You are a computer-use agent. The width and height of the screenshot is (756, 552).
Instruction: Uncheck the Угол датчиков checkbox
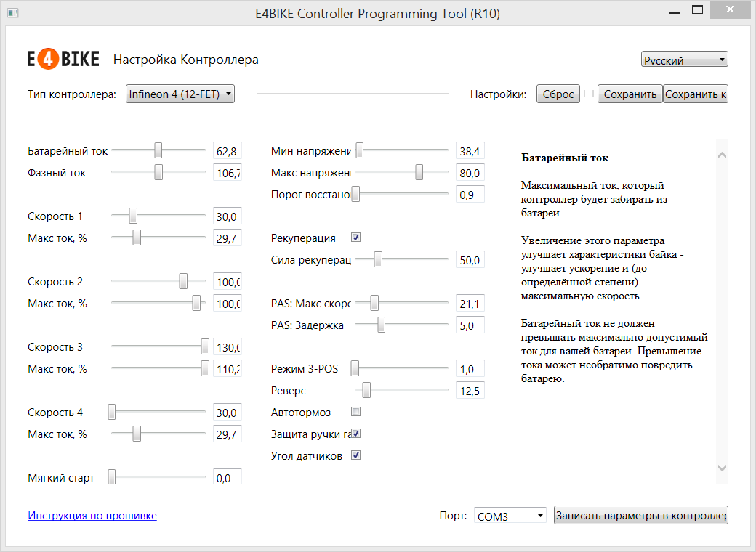[x=356, y=455]
